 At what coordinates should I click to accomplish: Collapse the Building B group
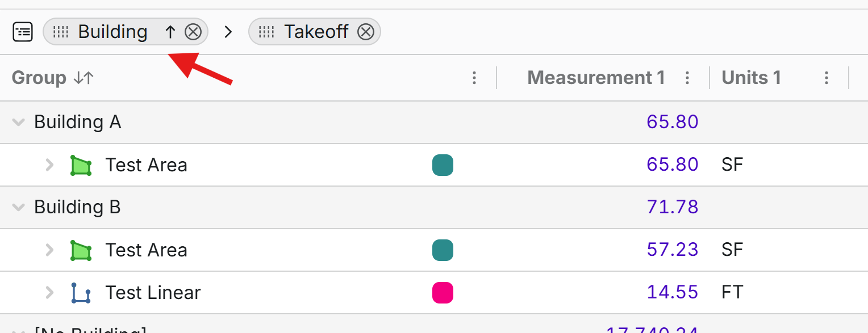tap(18, 207)
